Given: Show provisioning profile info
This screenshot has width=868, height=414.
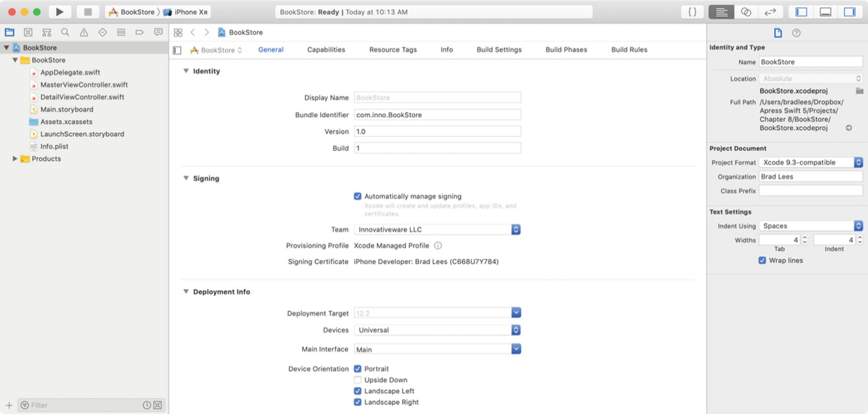Looking at the screenshot, I should click(x=438, y=245).
